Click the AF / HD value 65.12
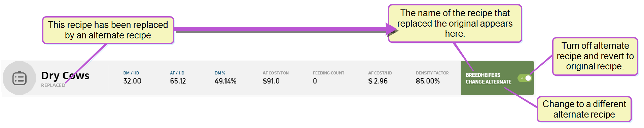The width and height of the screenshot is (644, 128). tap(178, 81)
